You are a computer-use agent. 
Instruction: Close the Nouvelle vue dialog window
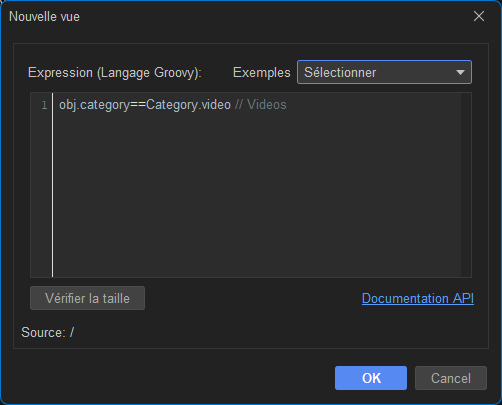click(479, 16)
